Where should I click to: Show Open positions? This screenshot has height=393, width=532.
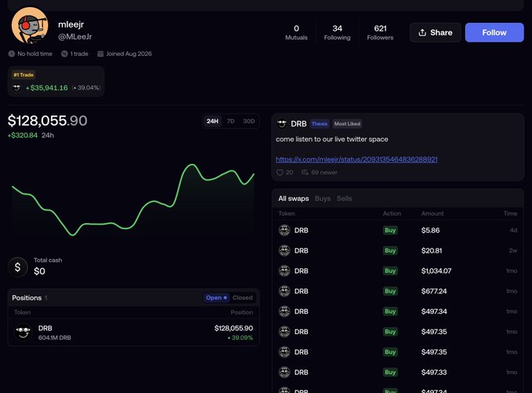pyautogui.click(x=216, y=297)
